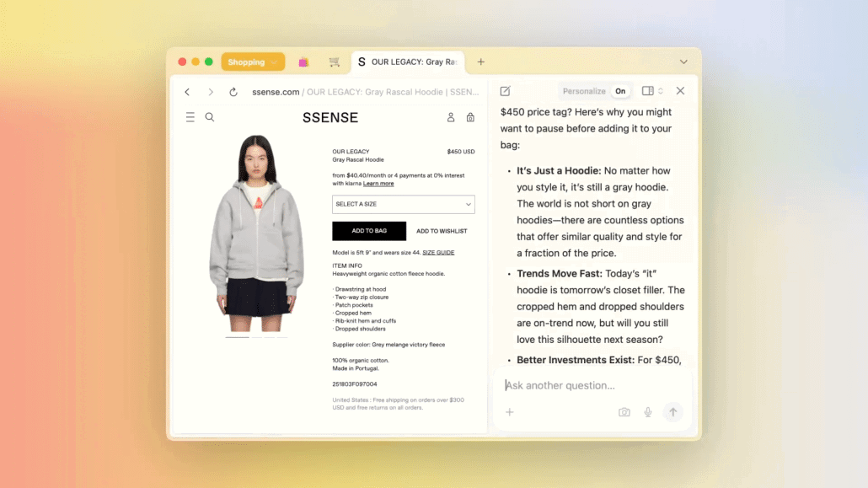Viewport: 868px width, 488px height.
Task: Open the Klarna Learn more link
Action: click(378, 184)
